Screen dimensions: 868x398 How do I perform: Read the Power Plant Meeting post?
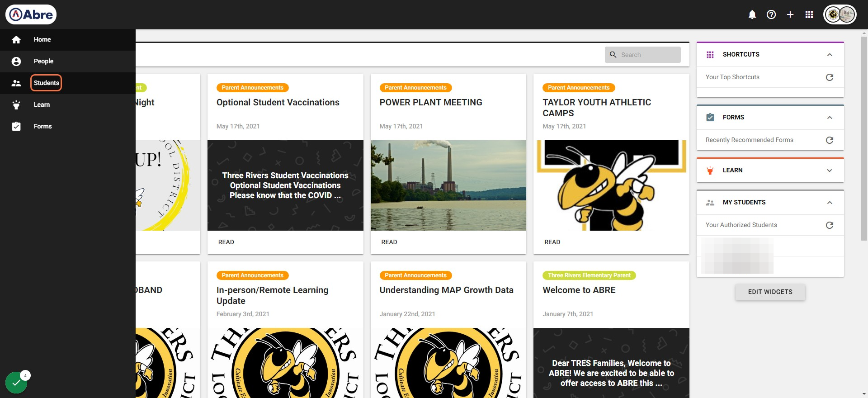pyautogui.click(x=389, y=242)
